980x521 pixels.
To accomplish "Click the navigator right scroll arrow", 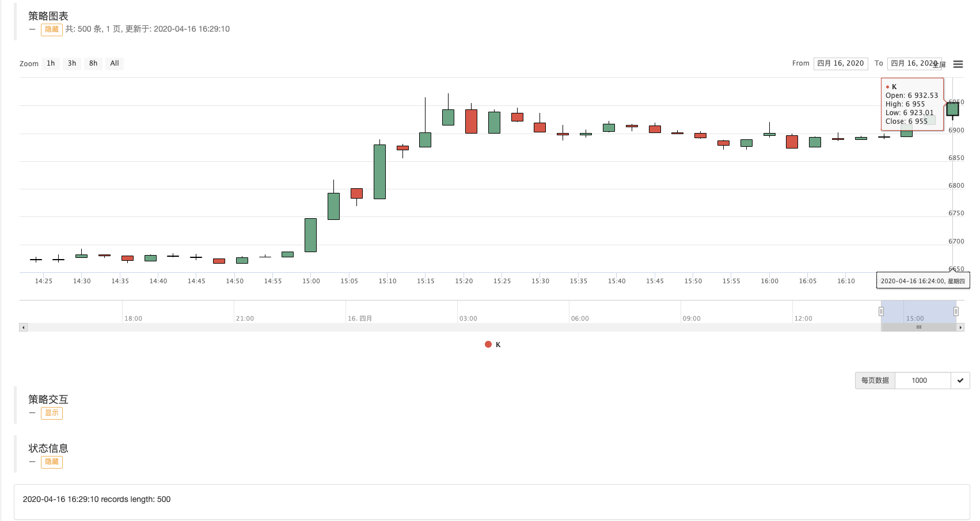I will (x=960, y=327).
